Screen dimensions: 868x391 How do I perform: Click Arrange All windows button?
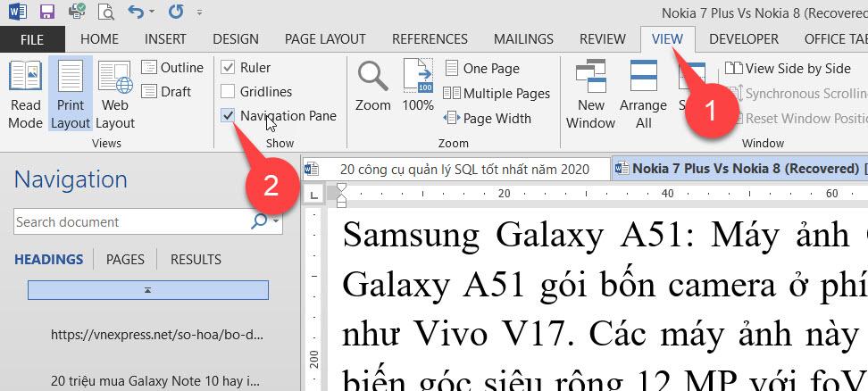click(x=643, y=95)
